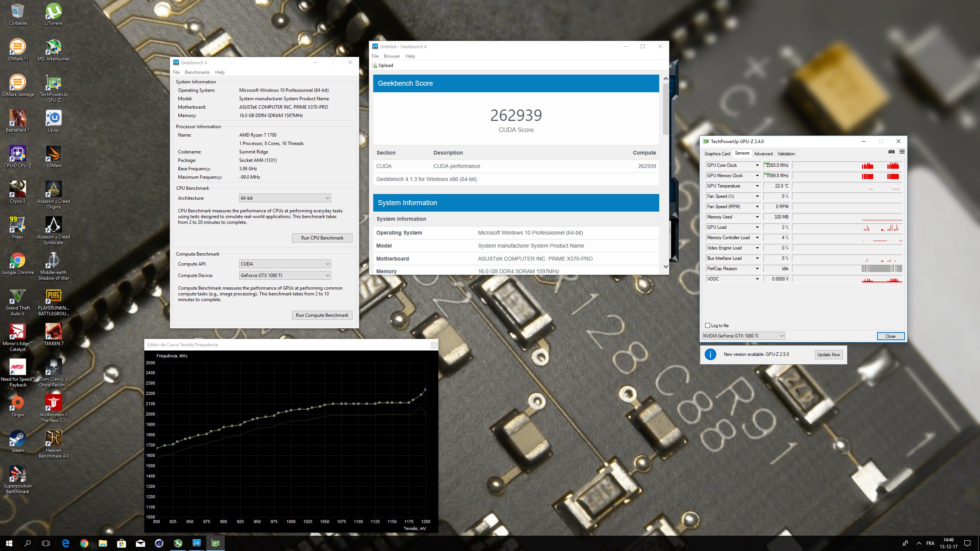980x551 pixels.
Task: Click the FRA language indicator in the tray
Action: pos(930,543)
